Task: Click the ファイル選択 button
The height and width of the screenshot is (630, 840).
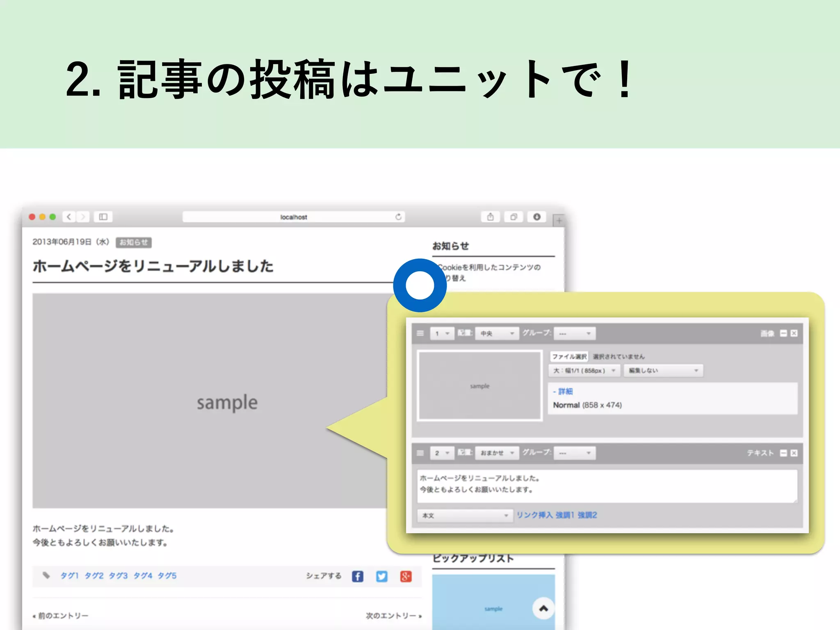Action: [x=569, y=356]
